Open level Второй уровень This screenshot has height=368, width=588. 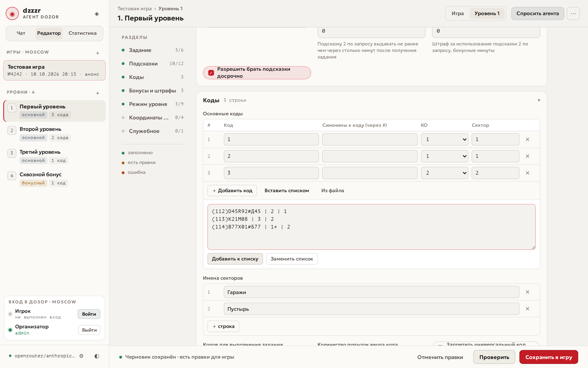pyautogui.click(x=55, y=133)
